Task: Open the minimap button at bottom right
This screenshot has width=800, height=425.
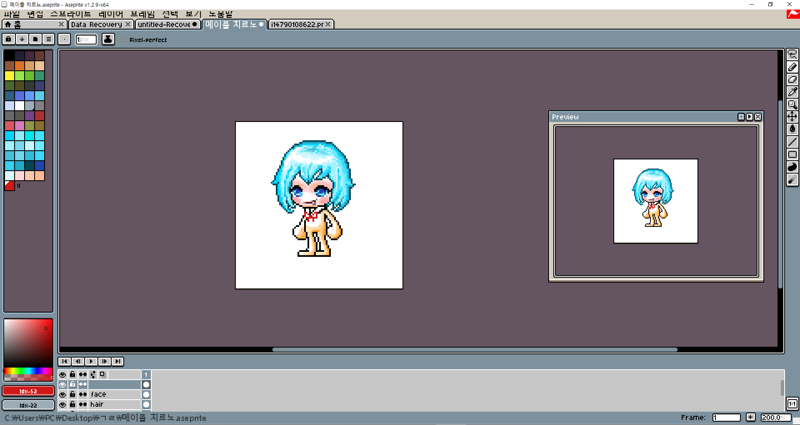Action: pyautogui.click(x=792, y=404)
